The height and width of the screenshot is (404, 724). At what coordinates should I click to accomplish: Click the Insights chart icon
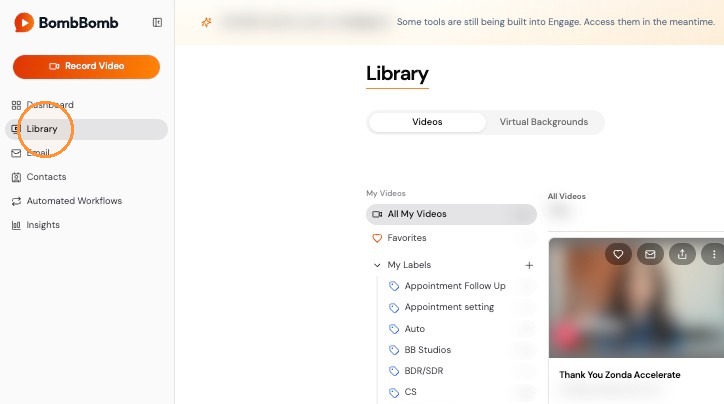coord(16,225)
